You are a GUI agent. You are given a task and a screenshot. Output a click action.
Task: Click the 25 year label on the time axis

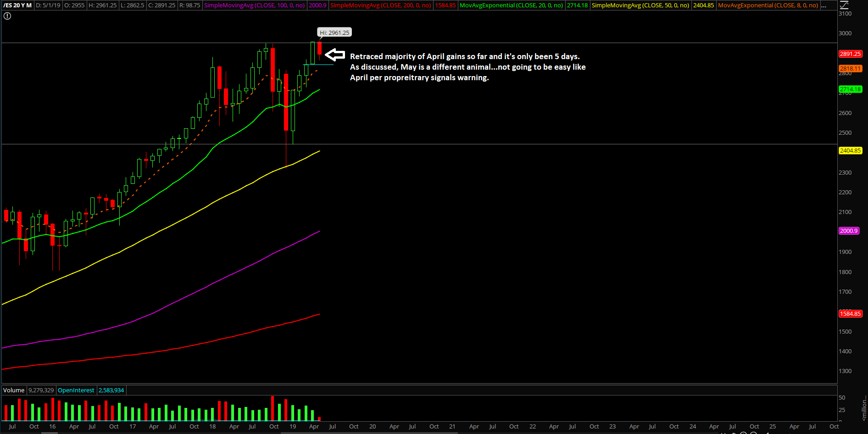click(773, 427)
